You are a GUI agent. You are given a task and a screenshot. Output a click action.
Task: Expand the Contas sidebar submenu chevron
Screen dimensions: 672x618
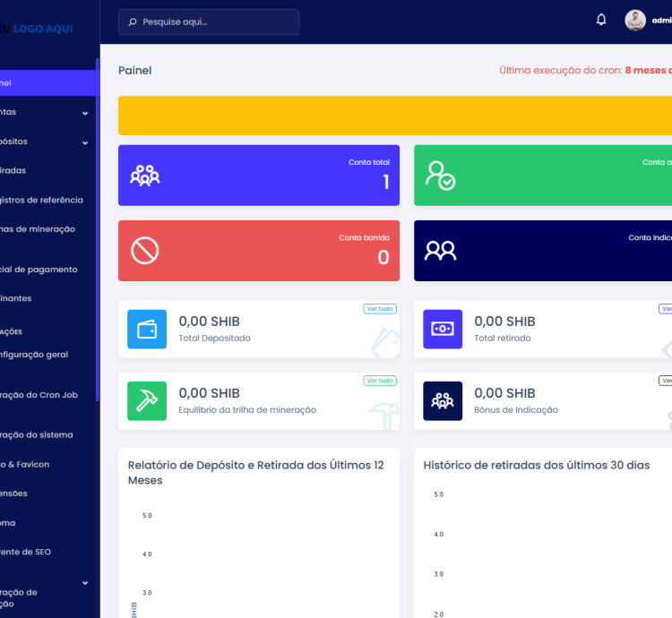pyautogui.click(x=85, y=113)
